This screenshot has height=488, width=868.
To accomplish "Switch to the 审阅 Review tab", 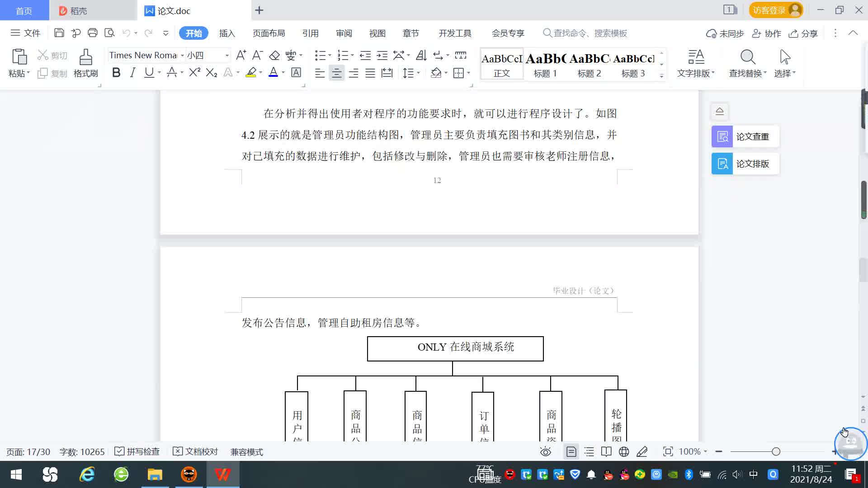I will click(344, 33).
